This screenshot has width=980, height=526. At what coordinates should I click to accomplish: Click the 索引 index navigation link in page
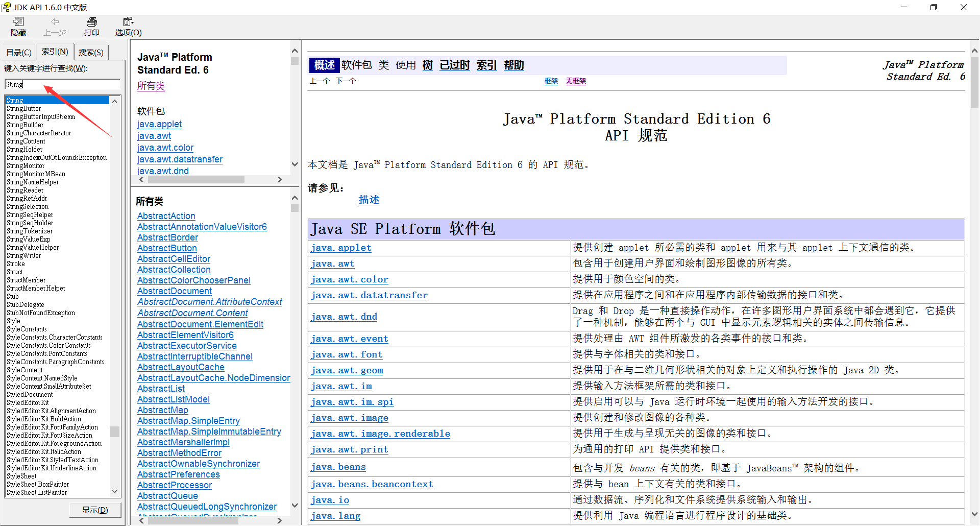pos(487,65)
